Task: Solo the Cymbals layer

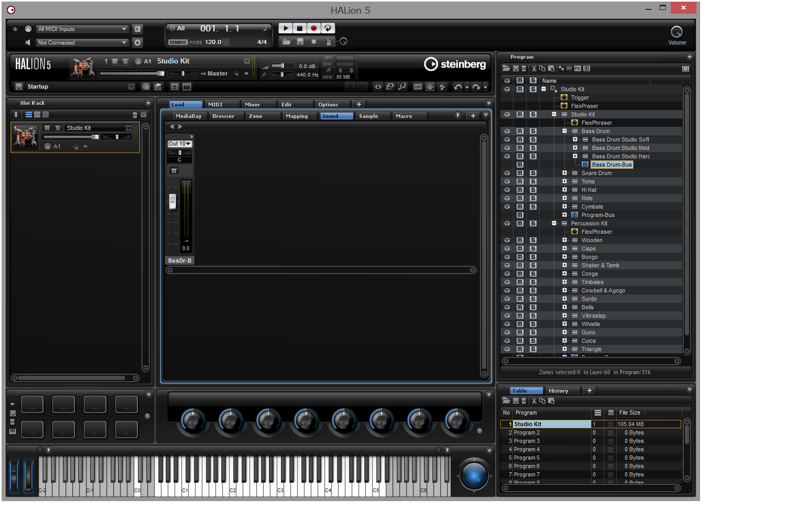Action: point(533,207)
